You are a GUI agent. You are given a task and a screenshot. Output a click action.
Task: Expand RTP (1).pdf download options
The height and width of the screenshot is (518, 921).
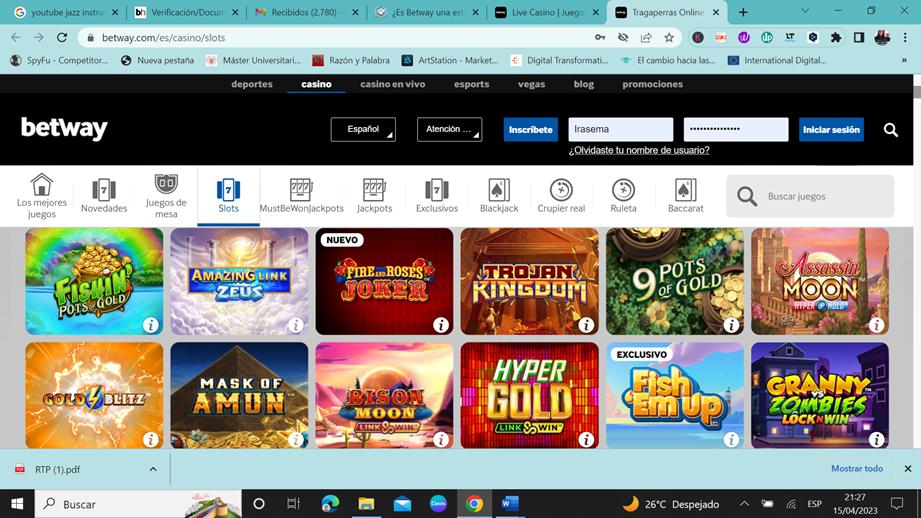point(153,469)
